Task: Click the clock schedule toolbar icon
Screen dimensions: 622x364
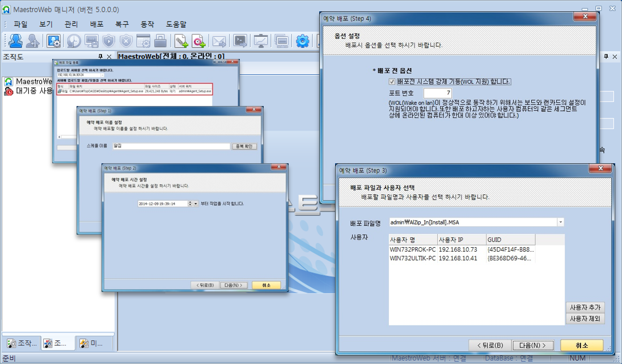Action: pyautogui.click(x=74, y=41)
